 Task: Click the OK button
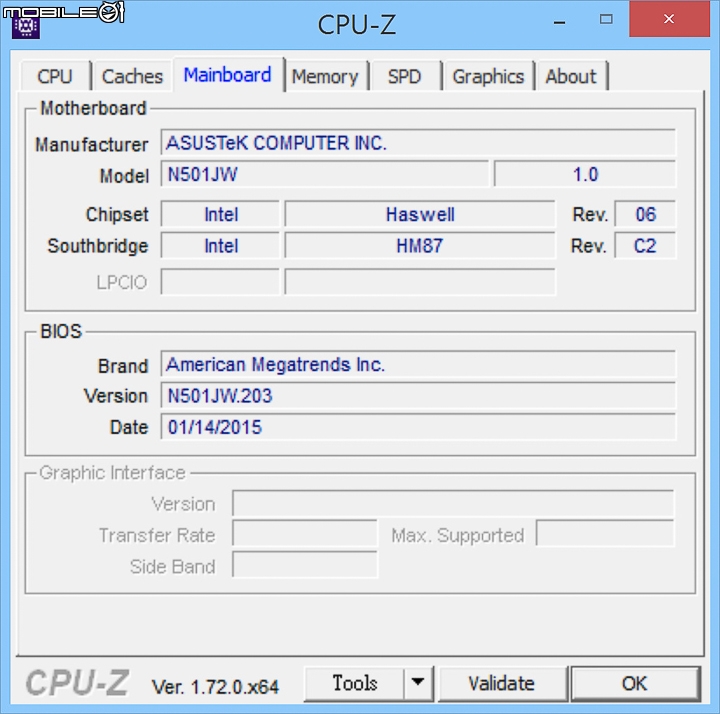point(635,683)
